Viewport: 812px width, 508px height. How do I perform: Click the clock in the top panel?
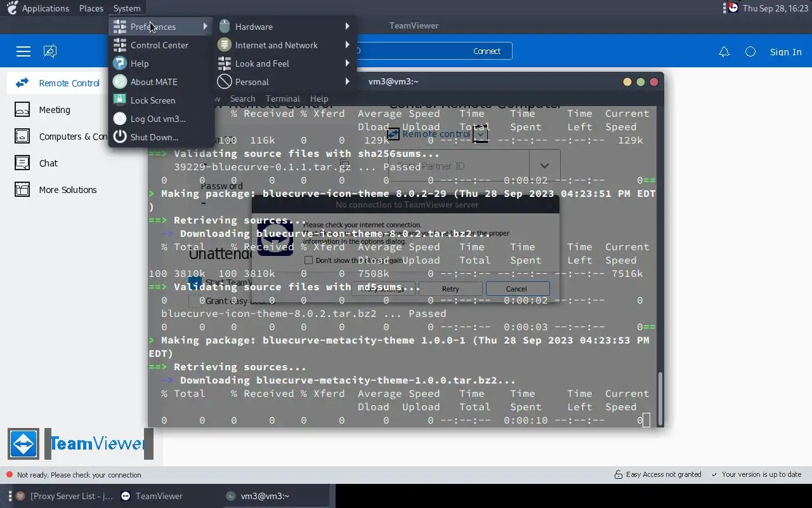(774, 8)
